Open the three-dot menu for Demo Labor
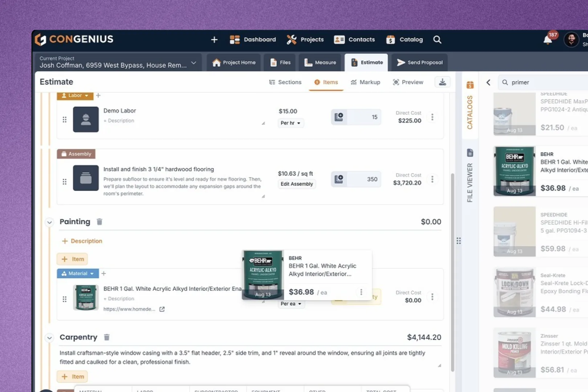Screen dimensions: 588x392 coord(432,117)
